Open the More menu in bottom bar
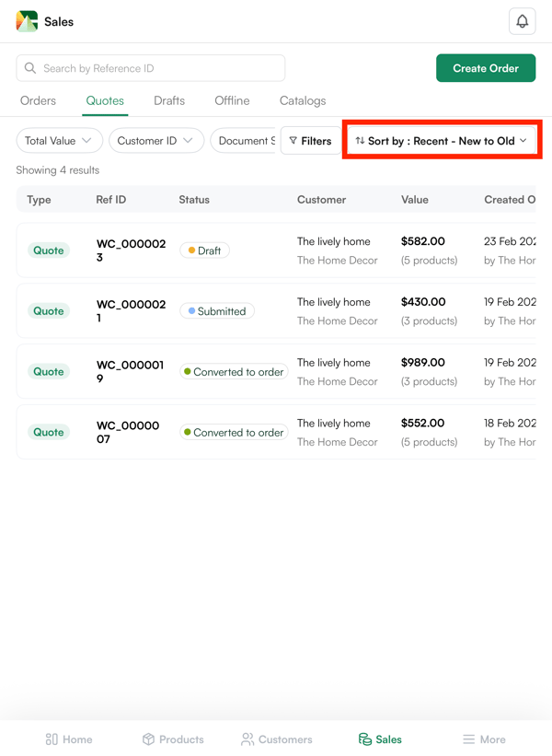The image size is (552, 756). (x=484, y=739)
